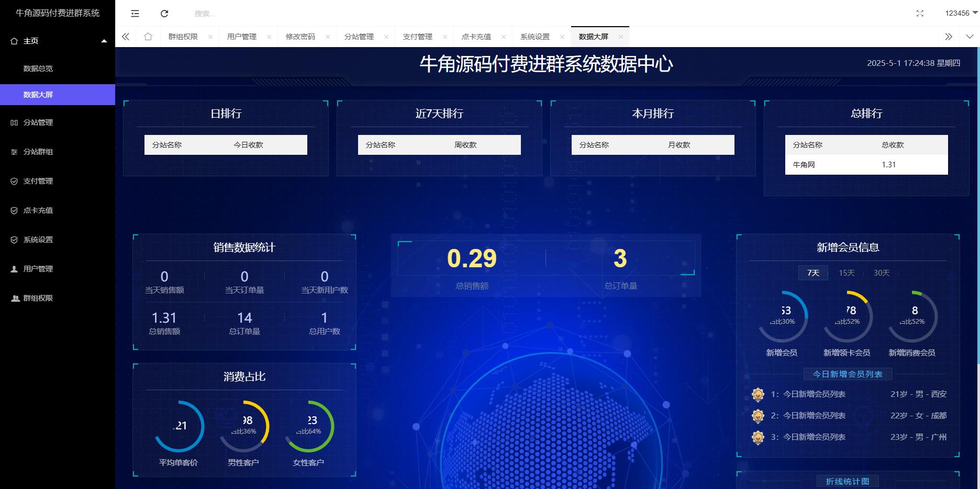The width and height of the screenshot is (980, 489).
Task: Click member row 2 medal icon
Action: [x=758, y=416]
